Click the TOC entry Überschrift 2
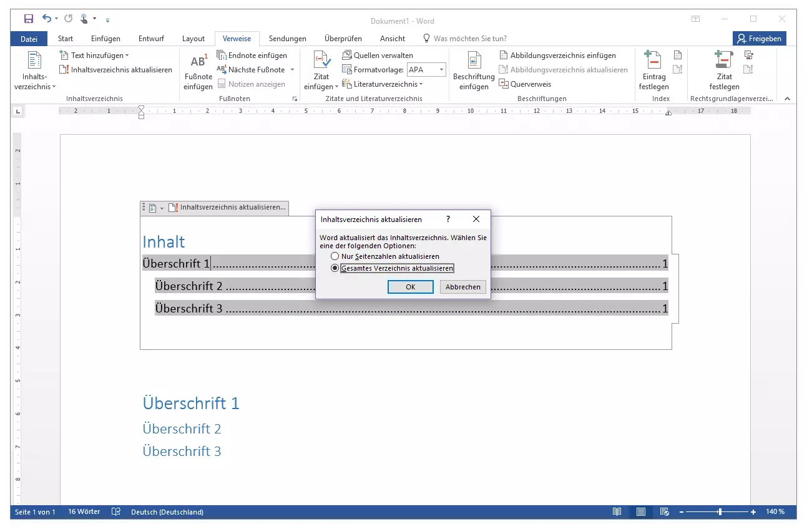 point(411,286)
